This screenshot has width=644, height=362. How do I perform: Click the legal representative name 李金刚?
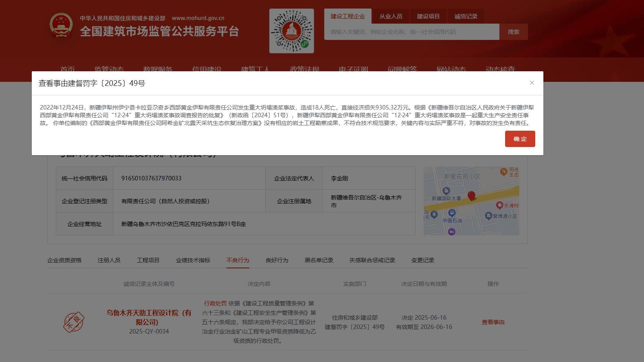point(339,178)
